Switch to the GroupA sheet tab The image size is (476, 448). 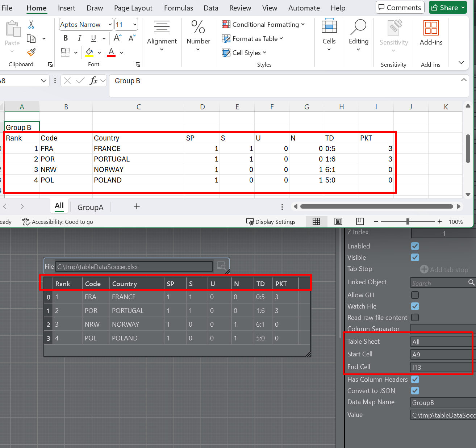click(x=90, y=207)
